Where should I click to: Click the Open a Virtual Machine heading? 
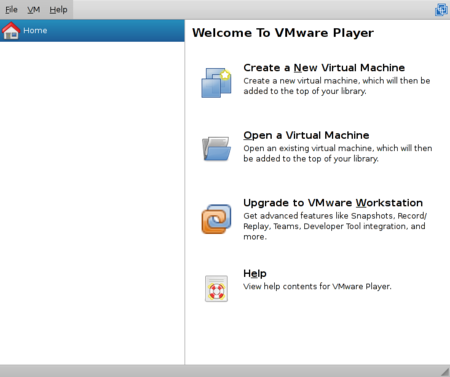pos(306,135)
